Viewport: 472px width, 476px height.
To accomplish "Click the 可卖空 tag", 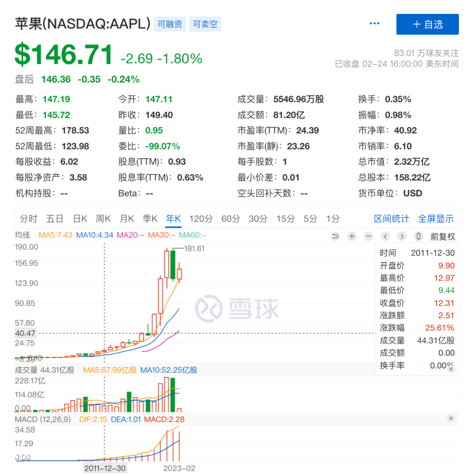I will (205, 24).
